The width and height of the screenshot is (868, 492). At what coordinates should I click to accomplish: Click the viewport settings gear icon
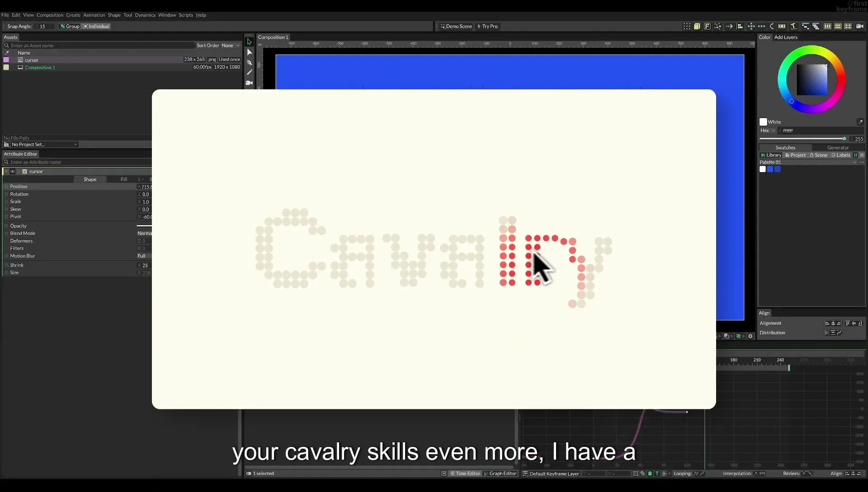point(750,336)
